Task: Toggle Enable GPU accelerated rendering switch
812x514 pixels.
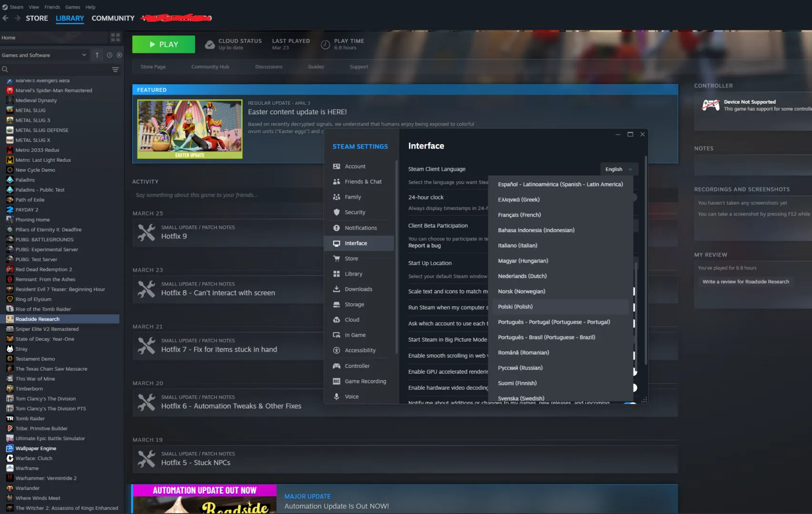Action: pos(634,372)
